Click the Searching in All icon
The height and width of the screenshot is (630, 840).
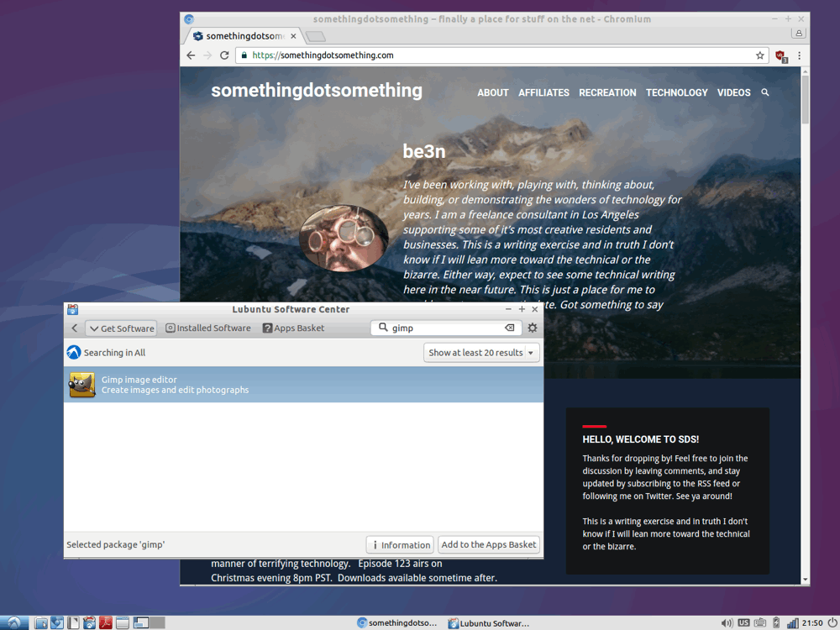tap(73, 352)
